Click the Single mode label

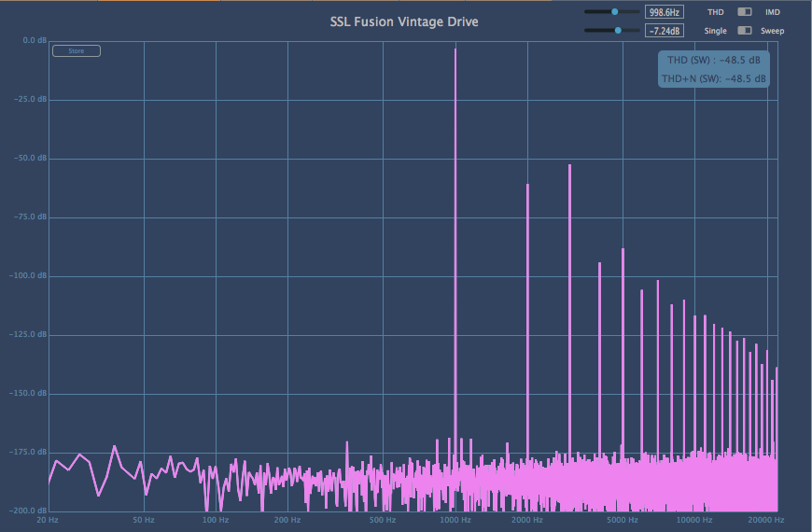coord(715,31)
